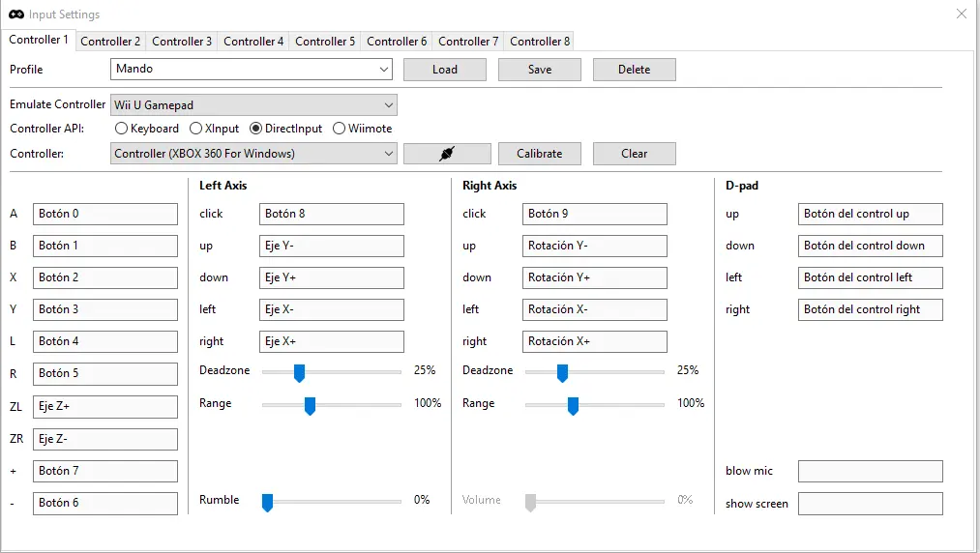Click the D-pad right mapping field
This screenshot has height=553, width=980.
click(x=870, y=309)
